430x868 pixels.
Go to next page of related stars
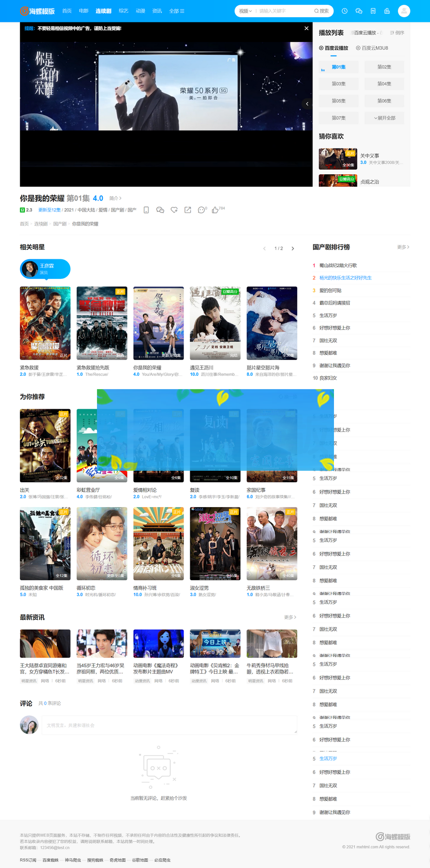293,248
